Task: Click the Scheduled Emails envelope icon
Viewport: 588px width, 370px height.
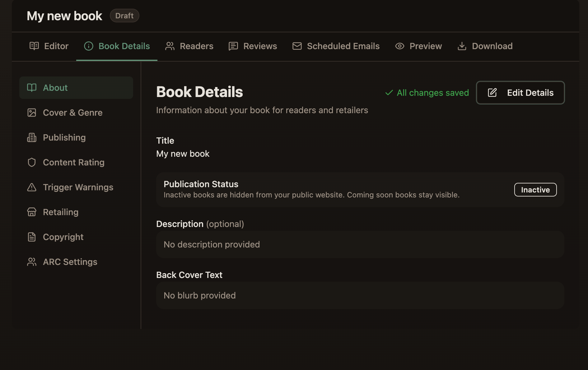Action: [297, 46]
